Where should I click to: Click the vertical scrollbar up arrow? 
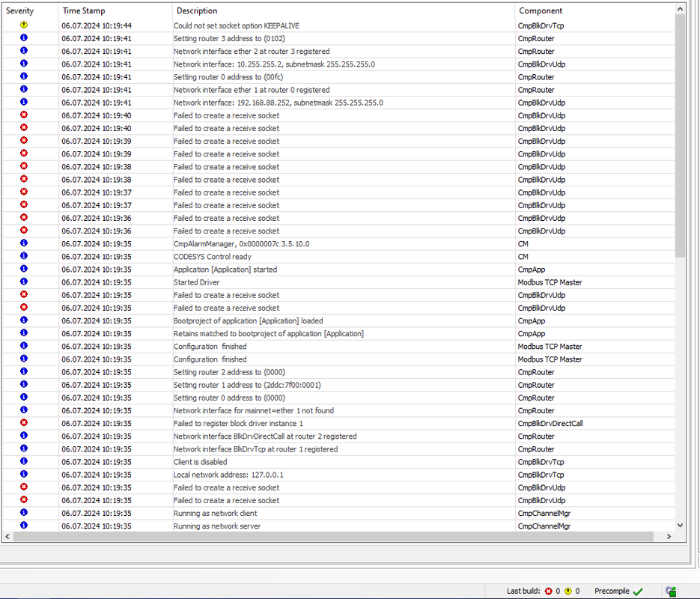[x=680, y=9]
